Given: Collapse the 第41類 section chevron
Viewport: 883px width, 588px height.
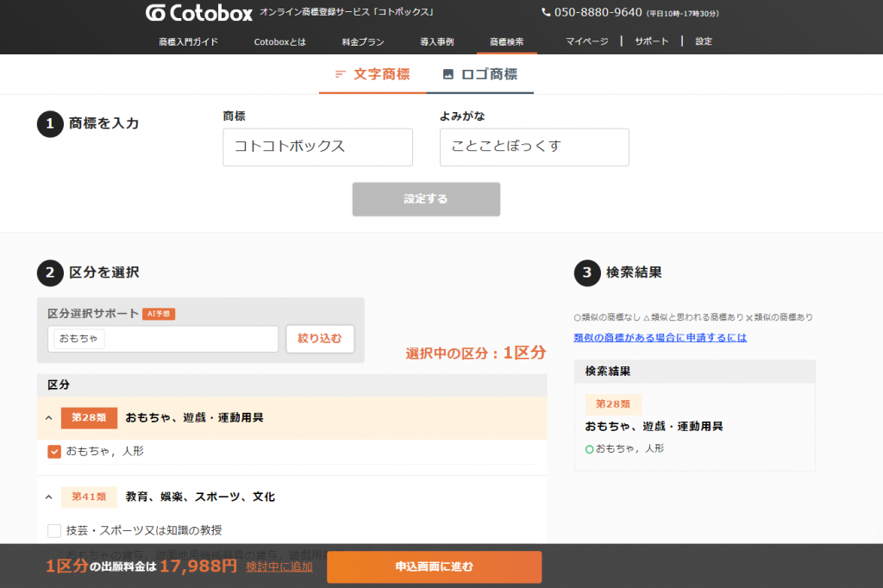Looking at the screenshot, I should coord(49,497).
